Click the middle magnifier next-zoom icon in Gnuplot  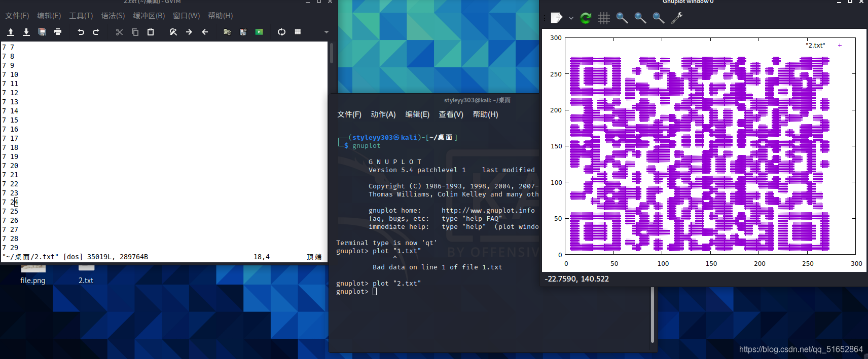click(x=640, y=18)
